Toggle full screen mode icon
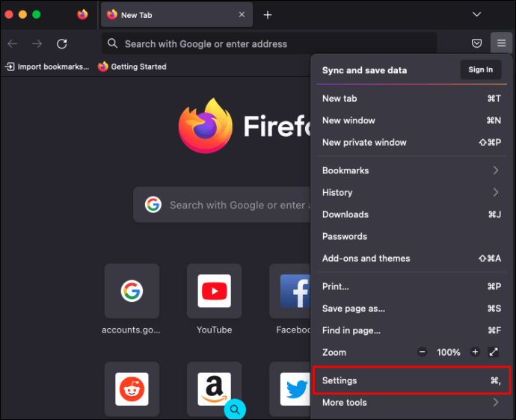The height and width of the screenshot is (420, 516). click(x=494, y=352)
